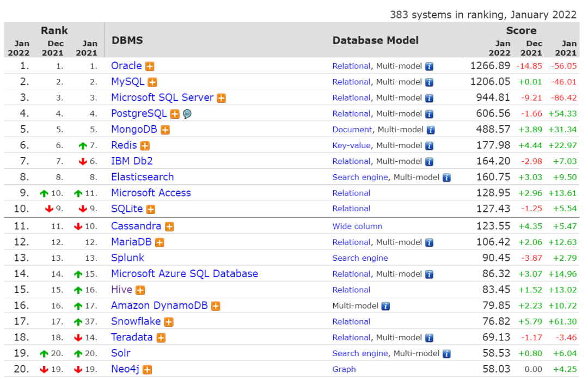Click the info icon in Microsoft SQL Server's row
The image size is (588, 379).
[430, 99]
